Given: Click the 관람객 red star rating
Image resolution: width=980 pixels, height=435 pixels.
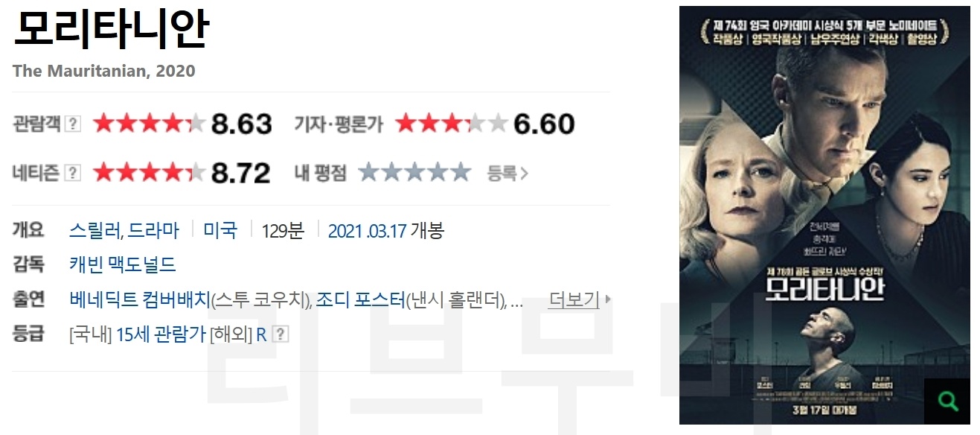Looking at the screenshot, I should coord(149,124).
